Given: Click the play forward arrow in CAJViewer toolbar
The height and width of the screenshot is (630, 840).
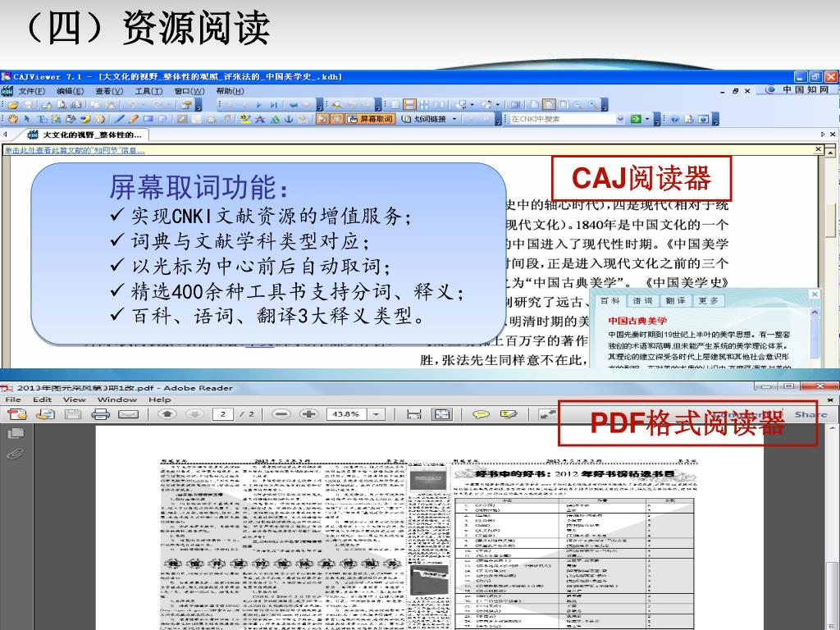Looking at the screenshot, I should 259,105.
